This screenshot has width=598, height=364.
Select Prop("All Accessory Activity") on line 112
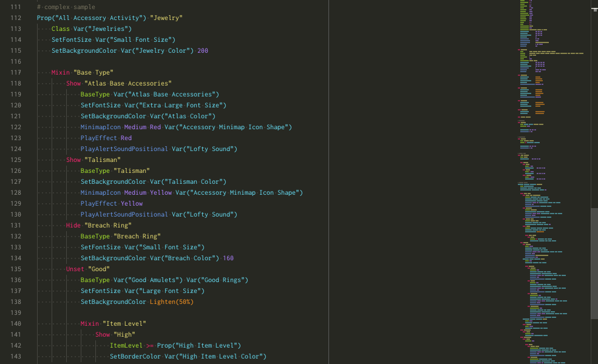92,18
